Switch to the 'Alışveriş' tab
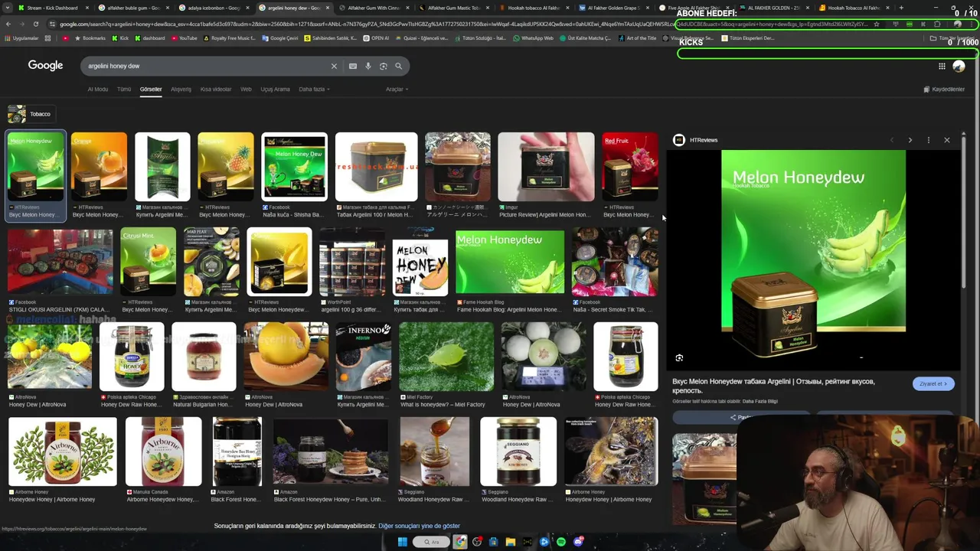 click(181, 89)
